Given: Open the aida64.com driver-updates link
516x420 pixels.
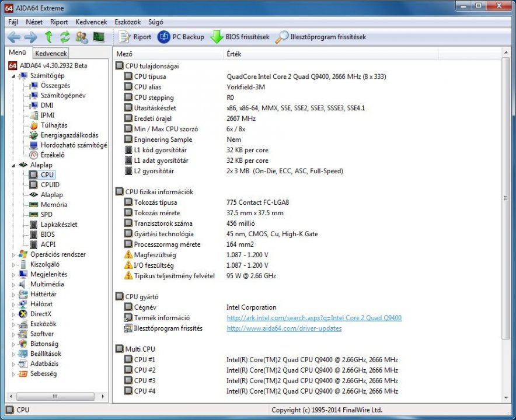Looking at the screenshot, I should [x=284, y=328].
